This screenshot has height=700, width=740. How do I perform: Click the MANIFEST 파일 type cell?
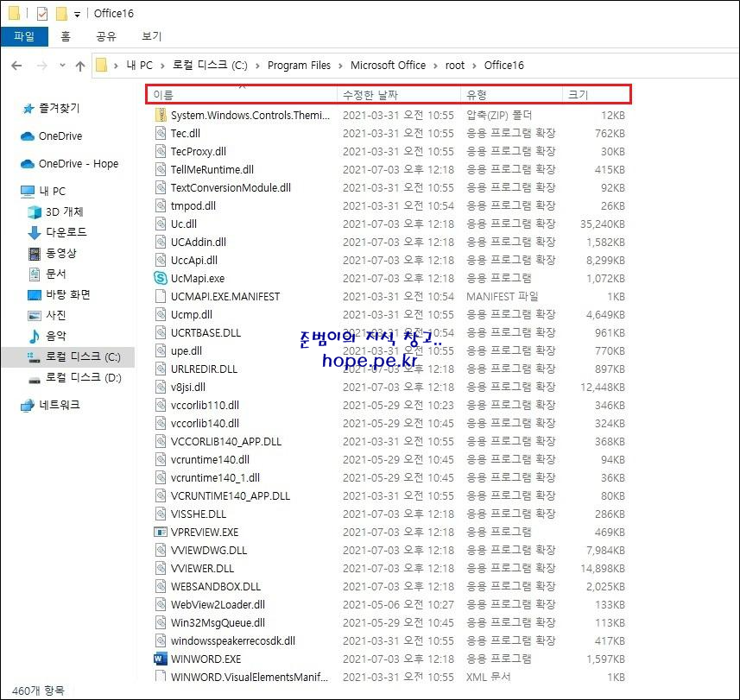point(503,297)
